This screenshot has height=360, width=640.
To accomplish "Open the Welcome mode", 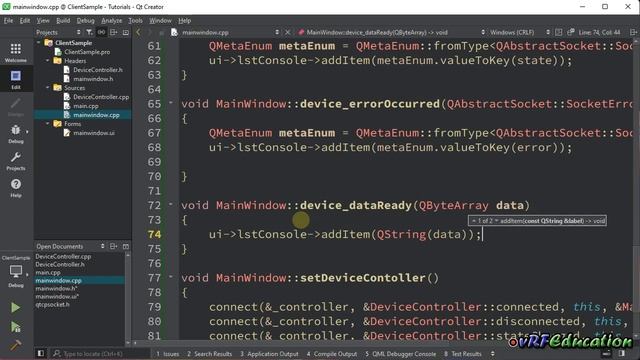I will tap(16, 52).
